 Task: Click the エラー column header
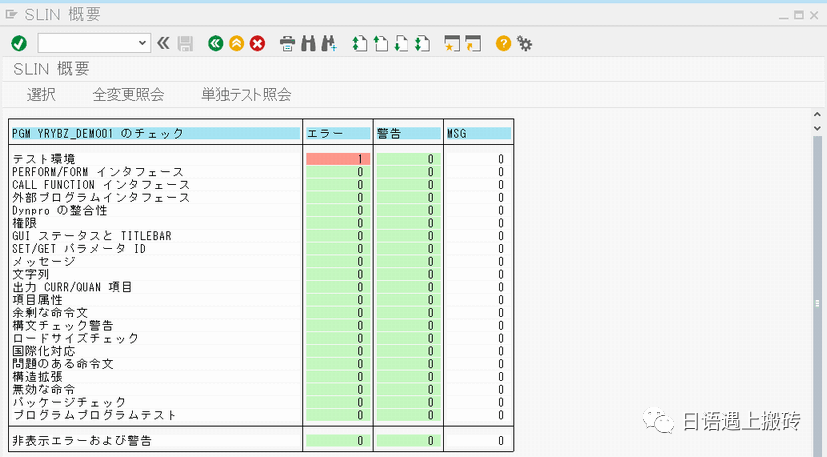point(338,134)
